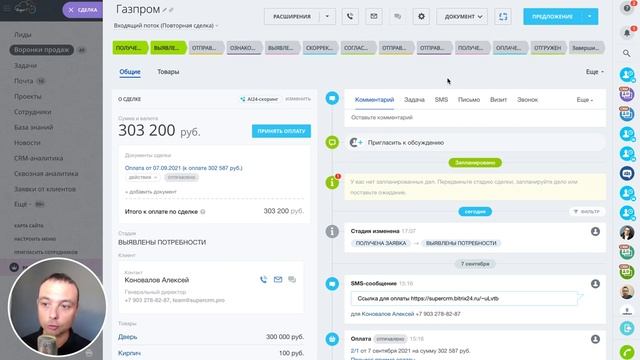The height and width of the screenshot is (360, 640).
Task: Open deal settings gear icon
Action: [x=421, y=16]
